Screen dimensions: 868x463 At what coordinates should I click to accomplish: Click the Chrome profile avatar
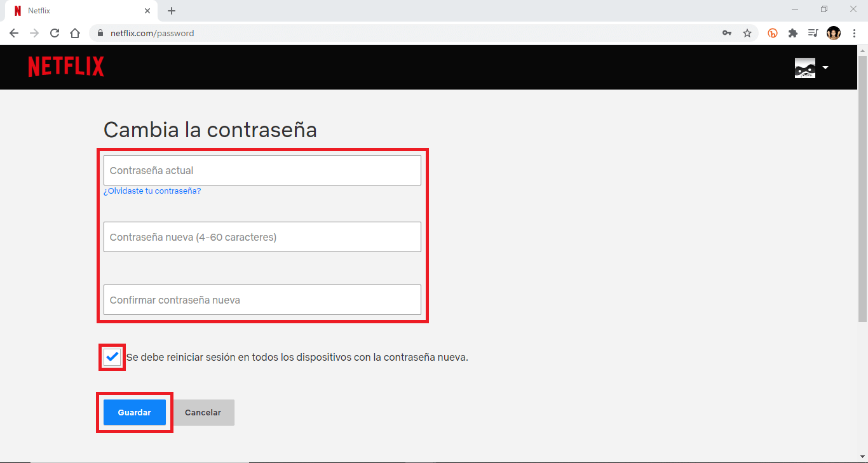click(x=833, y=33)
